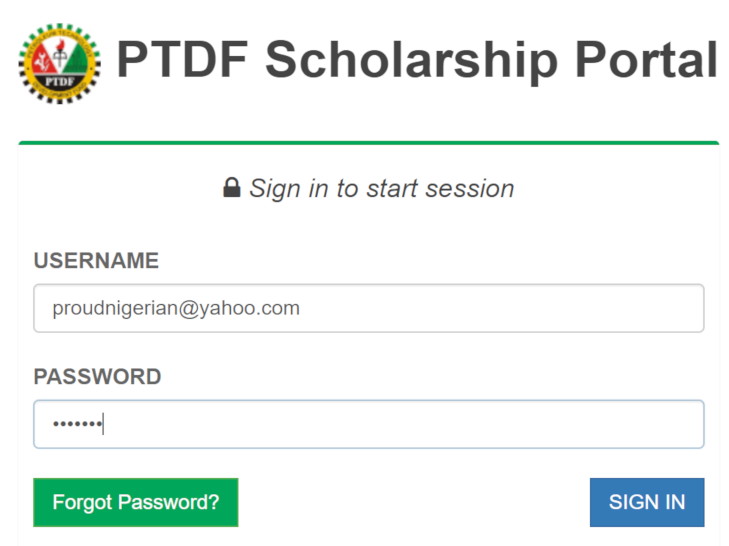The image size is (729, 546).
Task: Click empty space inside password field
Action: click(404, 424)
